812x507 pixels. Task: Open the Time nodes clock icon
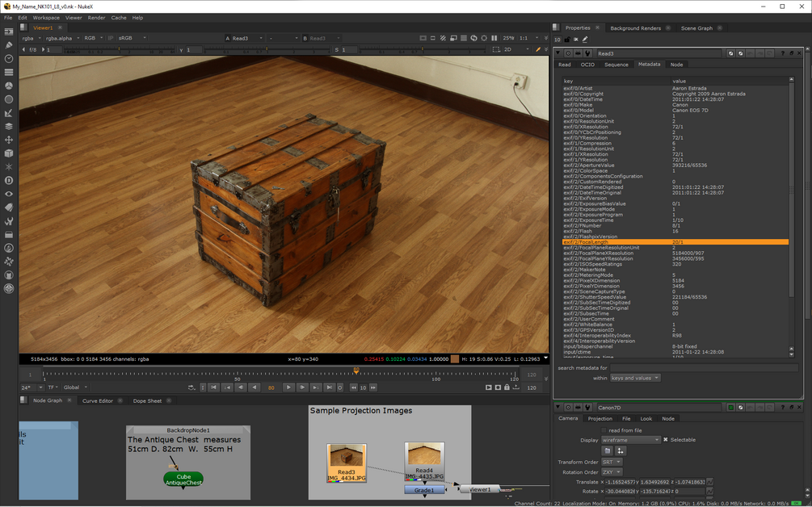click(9, 58)
